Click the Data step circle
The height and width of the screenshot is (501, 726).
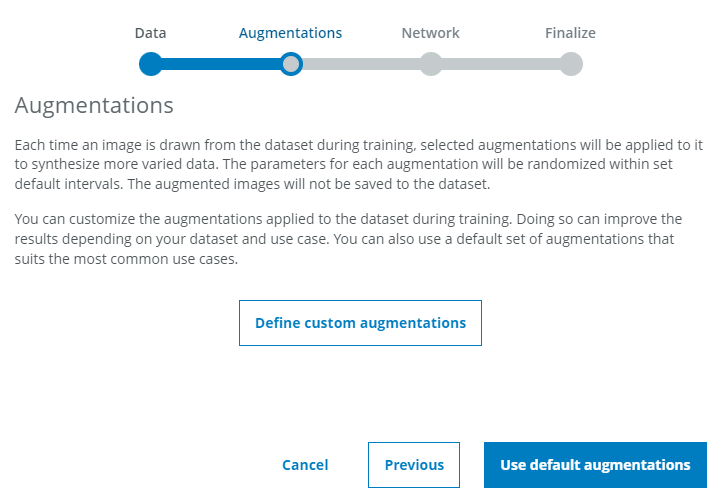(150, 65)
